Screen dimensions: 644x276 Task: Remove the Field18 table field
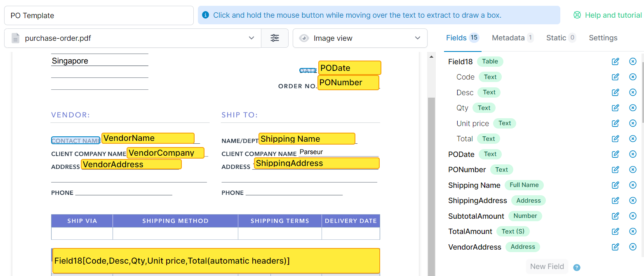point(633,61)
